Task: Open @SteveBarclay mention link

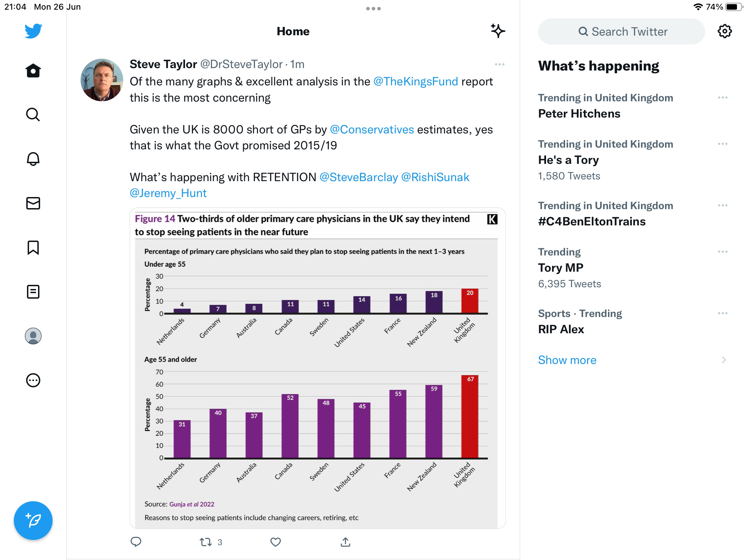Action: [359, 177]
